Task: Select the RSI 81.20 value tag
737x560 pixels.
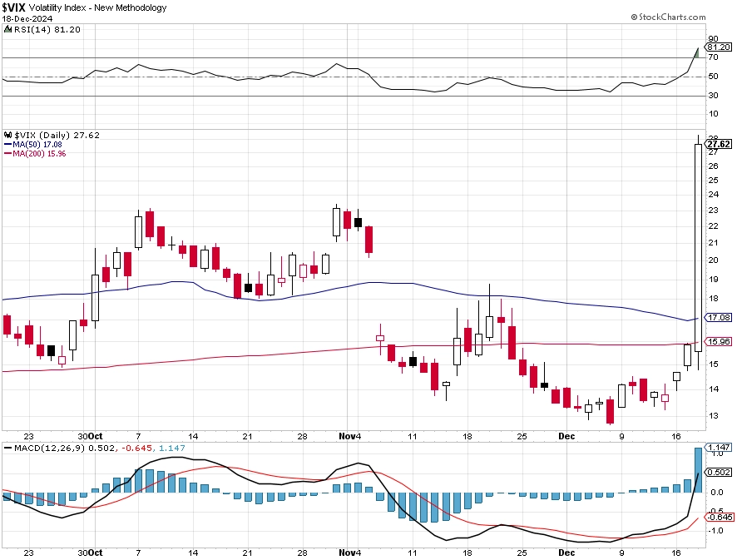Action: coord(718,47)
